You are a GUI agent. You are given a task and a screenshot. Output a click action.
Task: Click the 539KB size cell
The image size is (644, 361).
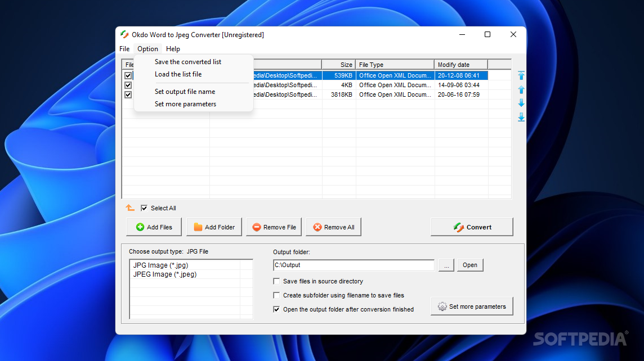(x=339, y=75)
